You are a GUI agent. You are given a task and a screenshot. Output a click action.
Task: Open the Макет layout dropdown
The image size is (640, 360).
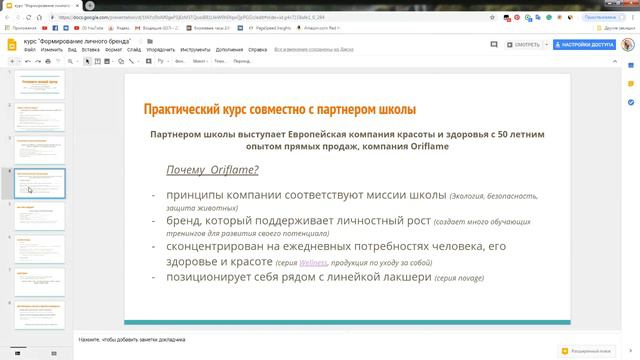(200, 61)
